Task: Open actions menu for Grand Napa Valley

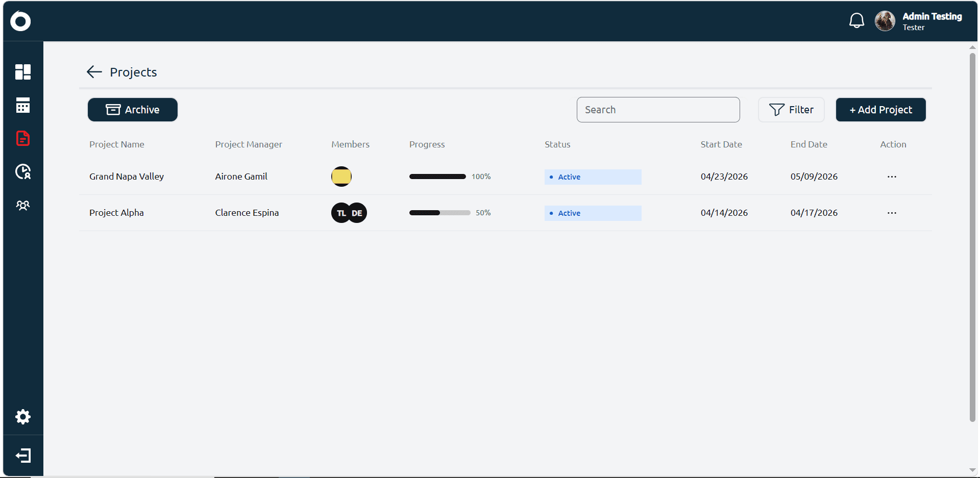Action: click(892, 177)
